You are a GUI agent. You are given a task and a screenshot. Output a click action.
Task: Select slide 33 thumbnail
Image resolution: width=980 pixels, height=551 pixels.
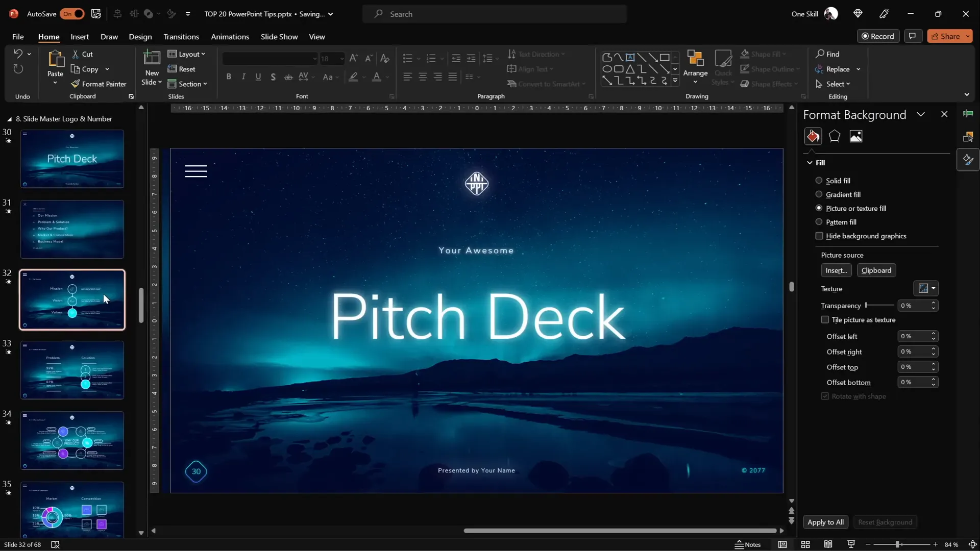click(x=72, y=370)
